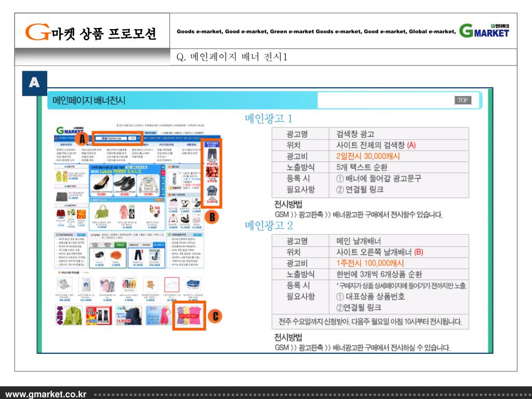Click the search field containing 'fashion star'
The height and width of the screenshot is (399, 532).
[111, 138]
